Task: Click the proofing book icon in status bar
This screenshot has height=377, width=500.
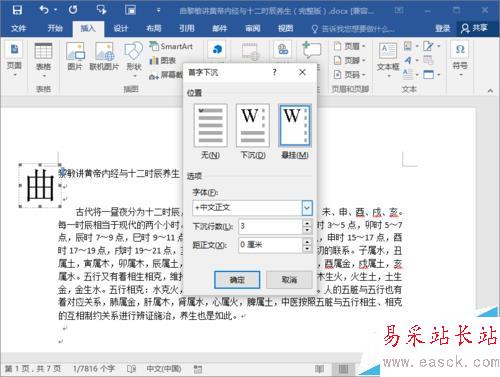Action: (131, 369)
